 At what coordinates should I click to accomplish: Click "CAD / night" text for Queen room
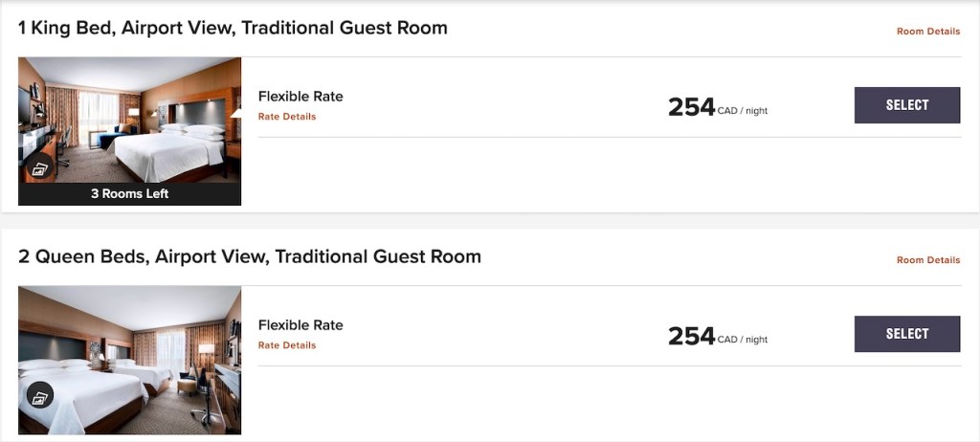click(x=743, y=340)
